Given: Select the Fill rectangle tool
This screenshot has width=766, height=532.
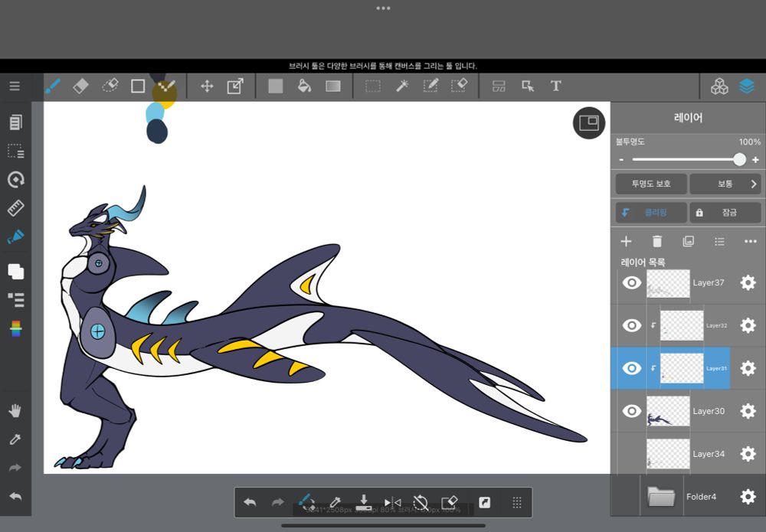Looking at the screenshot, I should click(276, 86).
